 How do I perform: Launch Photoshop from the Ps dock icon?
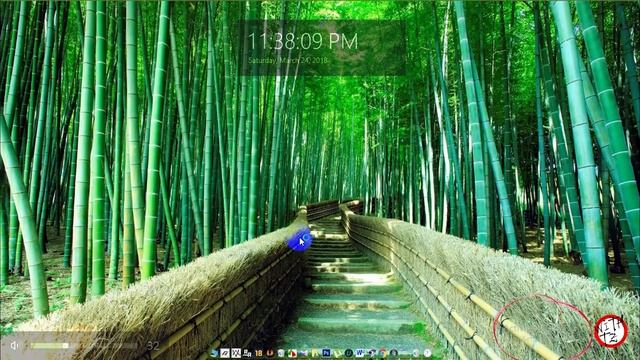(x=326, y=353)
